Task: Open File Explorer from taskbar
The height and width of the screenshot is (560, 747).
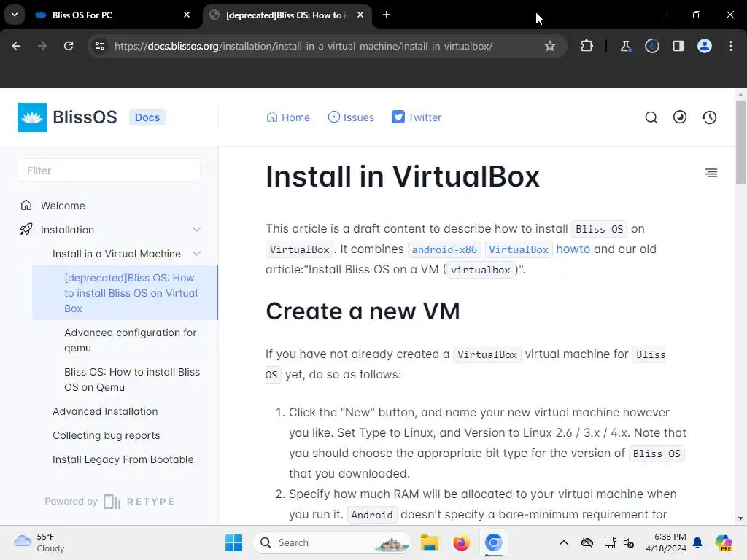Action: (429, 542)
